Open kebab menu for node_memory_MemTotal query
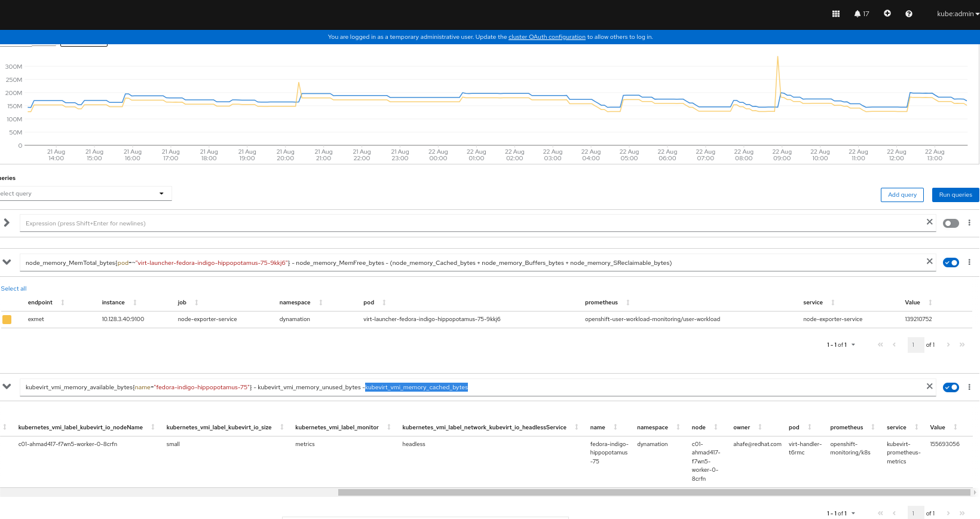The width and height of the screenshot is (980, 519). tap(969, 262)
